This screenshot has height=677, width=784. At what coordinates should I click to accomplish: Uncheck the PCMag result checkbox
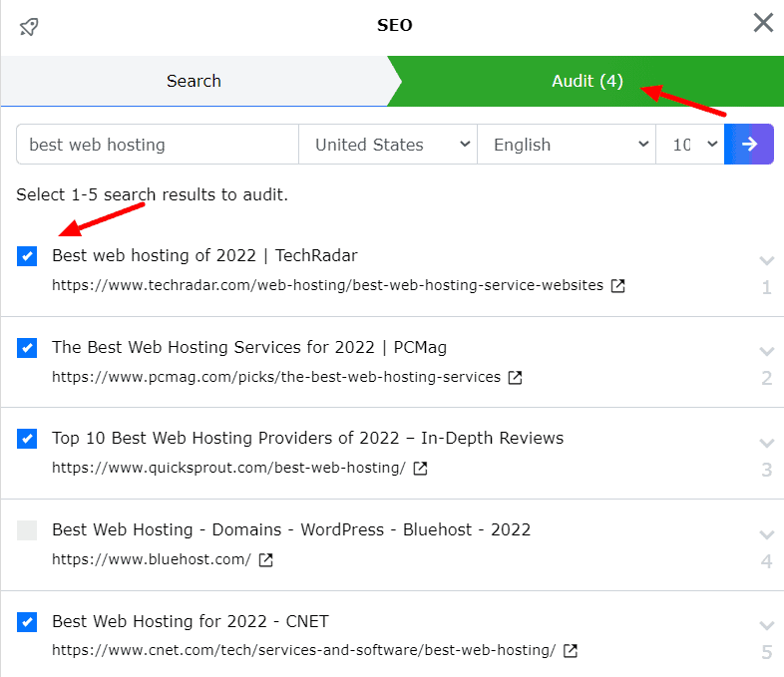tap(27, 348)
